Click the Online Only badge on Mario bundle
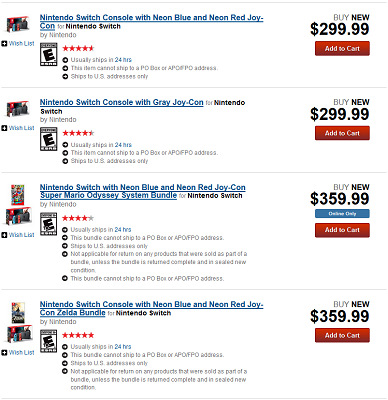Viewport: 388px width, 400px height. (x=342, y=214)
